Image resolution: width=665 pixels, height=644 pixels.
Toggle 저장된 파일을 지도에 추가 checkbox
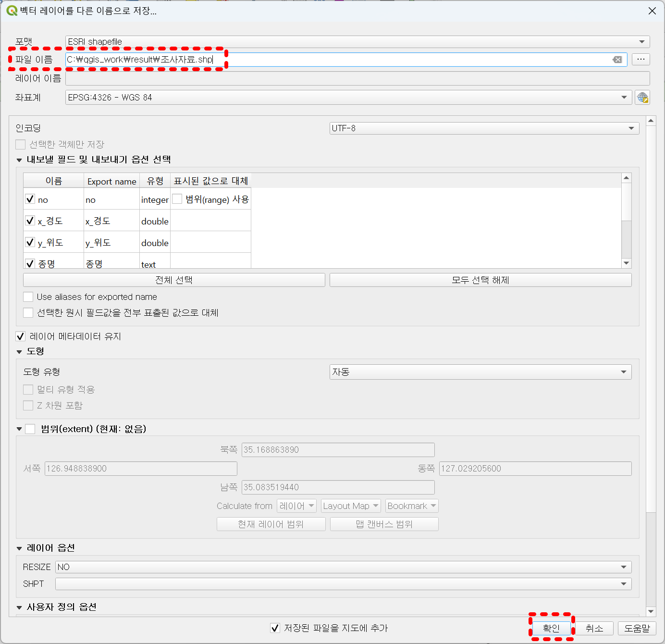tap(275, 628)
